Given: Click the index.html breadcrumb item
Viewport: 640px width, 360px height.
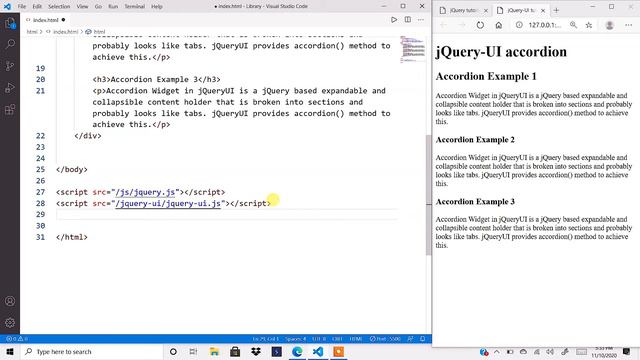Looking at the screenshot, I should coord(65,31).
